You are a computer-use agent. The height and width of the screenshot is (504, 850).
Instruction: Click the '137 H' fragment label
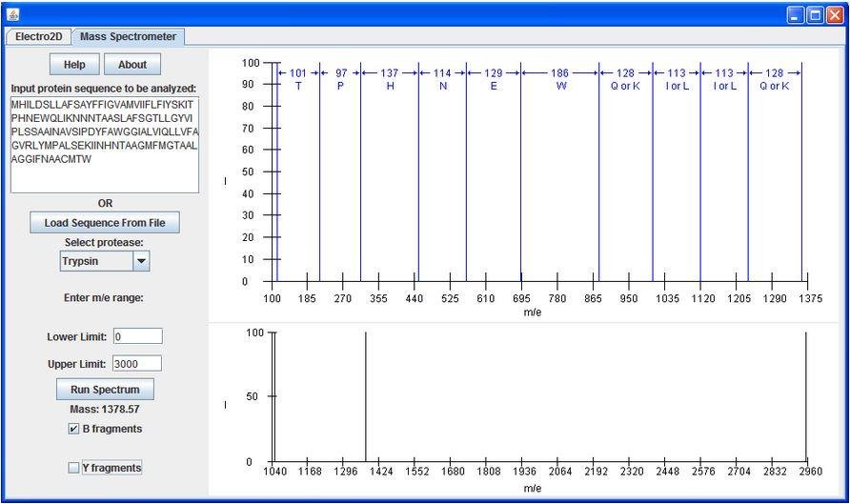pyautogui.click(x=389, y=79)
